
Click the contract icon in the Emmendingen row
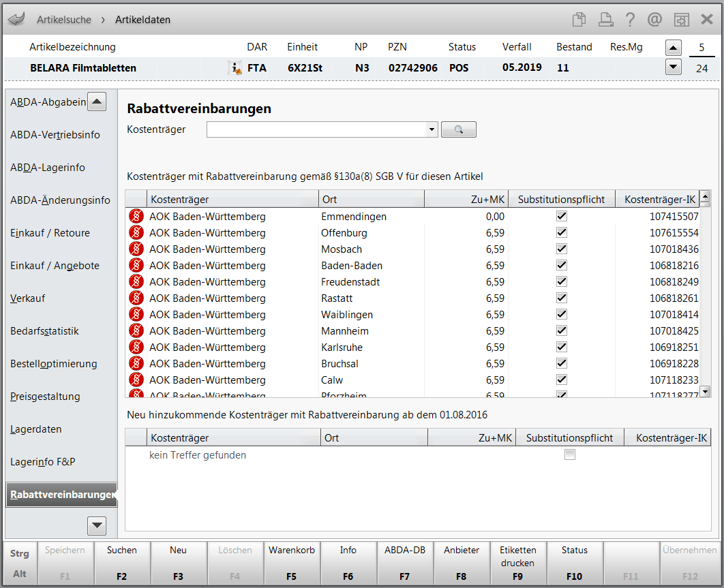[x=136, y=217]
